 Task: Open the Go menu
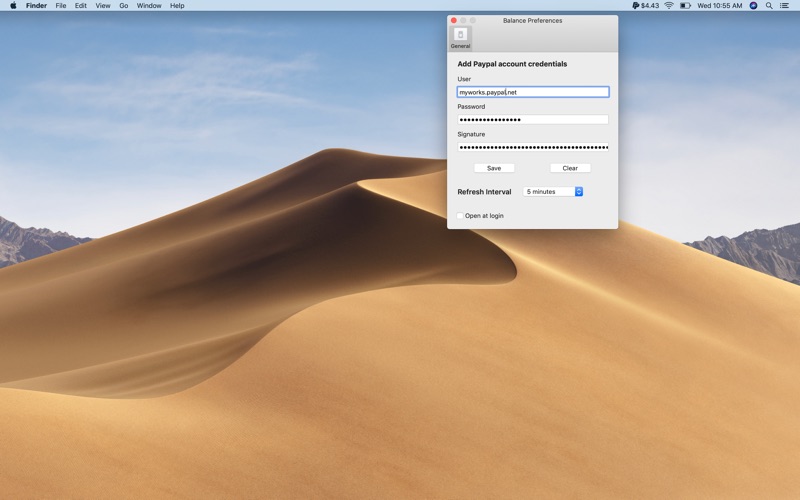coord(123,6)
